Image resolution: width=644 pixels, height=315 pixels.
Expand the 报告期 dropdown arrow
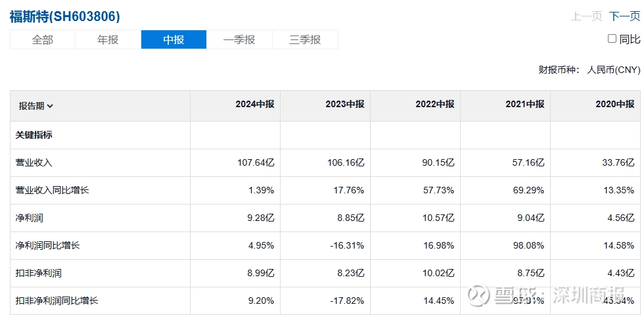coord(50,106)
